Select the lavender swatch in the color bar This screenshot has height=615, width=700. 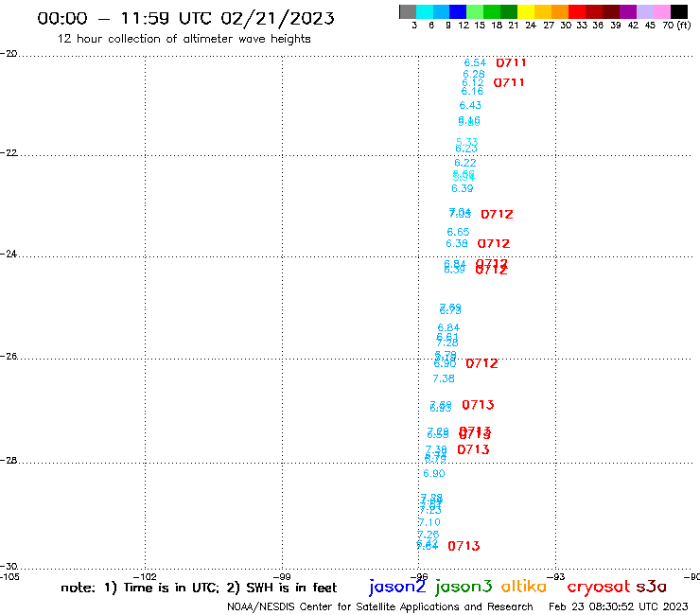coord(644,11)
